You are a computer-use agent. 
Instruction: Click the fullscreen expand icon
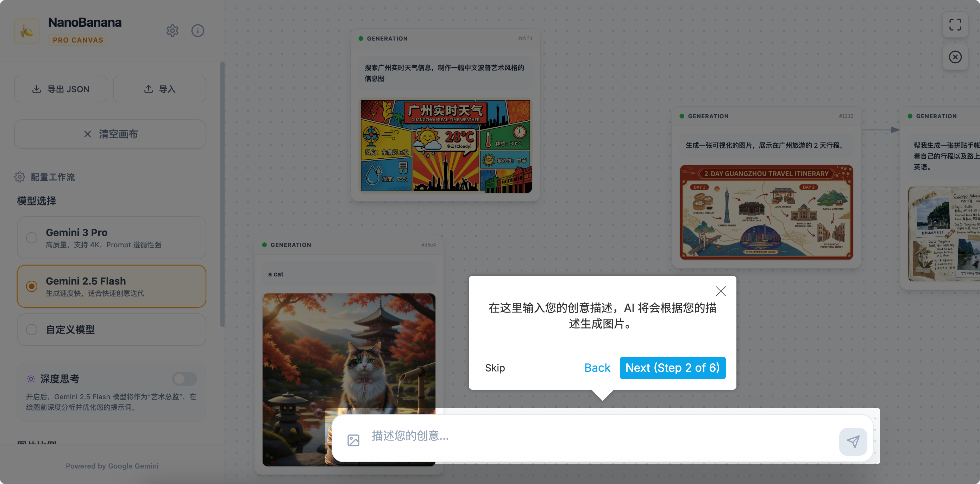click(x=955, y=25)
